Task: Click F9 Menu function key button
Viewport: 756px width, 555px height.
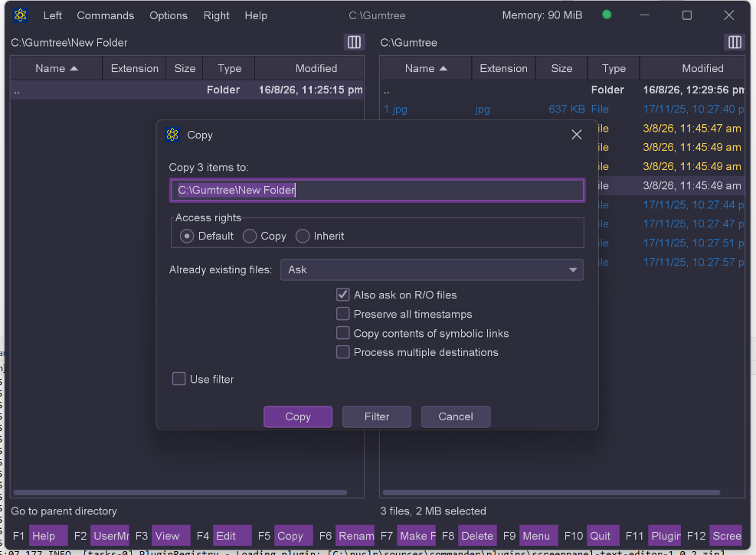Action: (538, 536)
